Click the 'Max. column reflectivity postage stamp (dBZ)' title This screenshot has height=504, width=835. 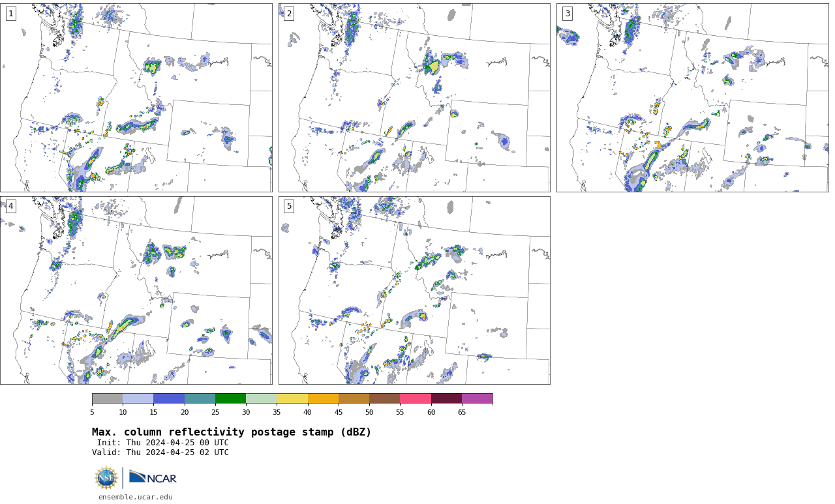[232, 432]
